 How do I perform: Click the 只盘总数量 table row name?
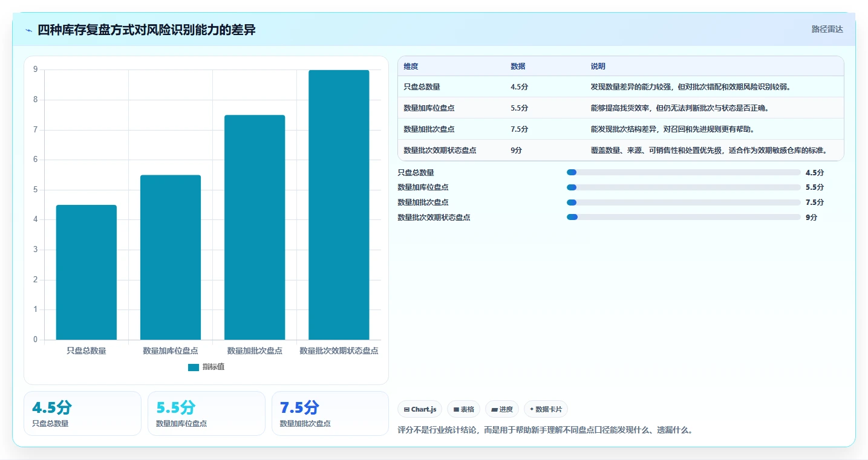[x=422, y=87]
